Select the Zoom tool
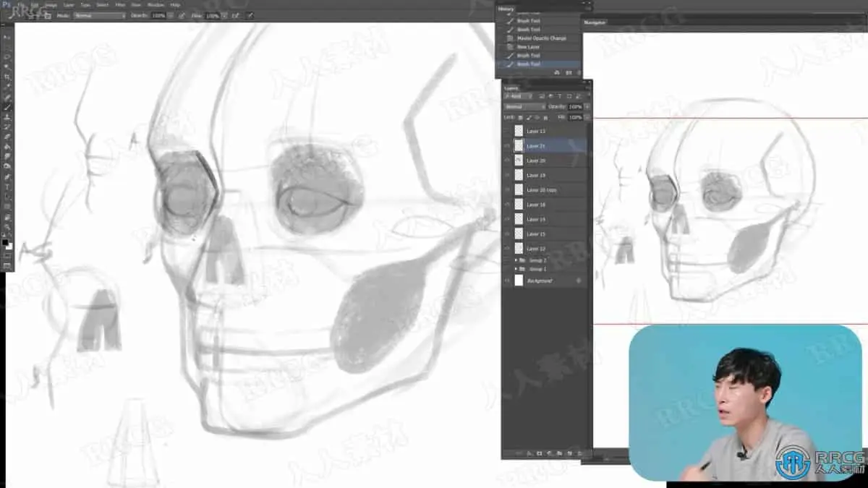Viewport: 868px width, 488px height. click(x=8, y=227)
